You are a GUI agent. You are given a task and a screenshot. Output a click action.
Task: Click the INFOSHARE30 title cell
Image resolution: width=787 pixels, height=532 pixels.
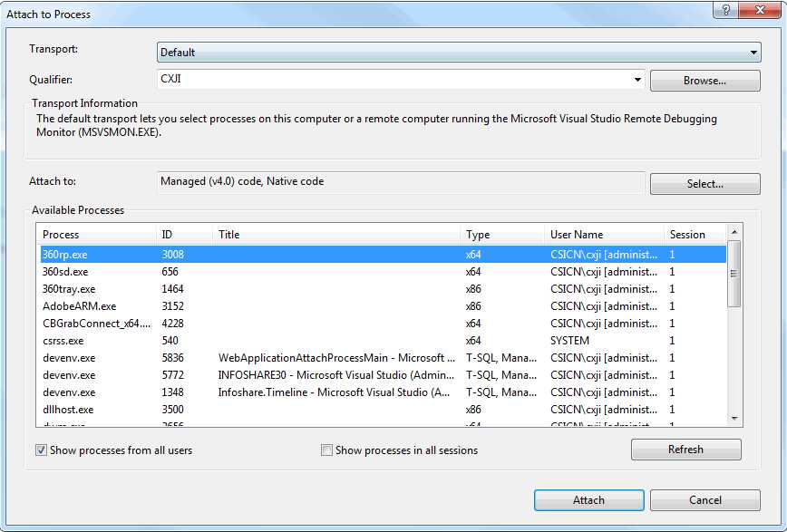click(x=335, y=375)
